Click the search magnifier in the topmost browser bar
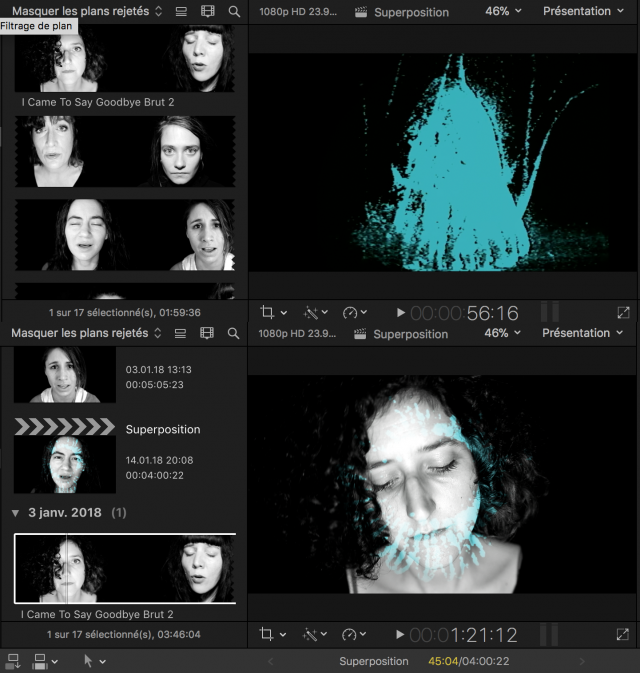The image size is (640, 673). coord(234,12)
